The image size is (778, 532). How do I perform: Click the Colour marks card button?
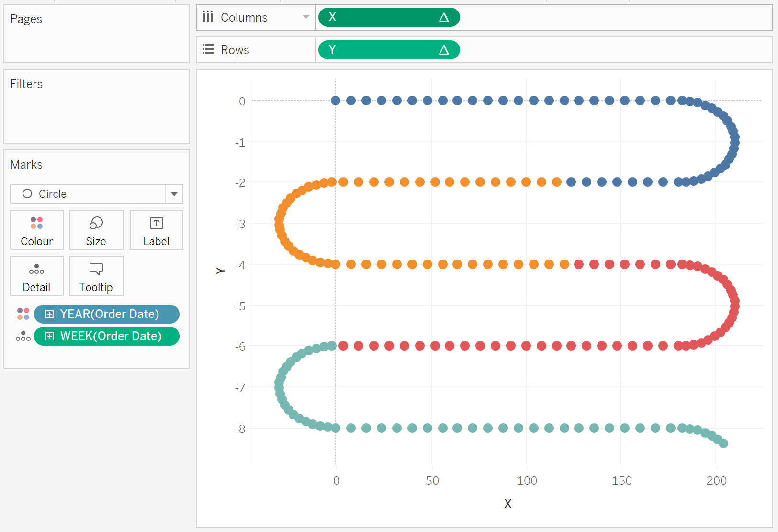tap(37, 230)
